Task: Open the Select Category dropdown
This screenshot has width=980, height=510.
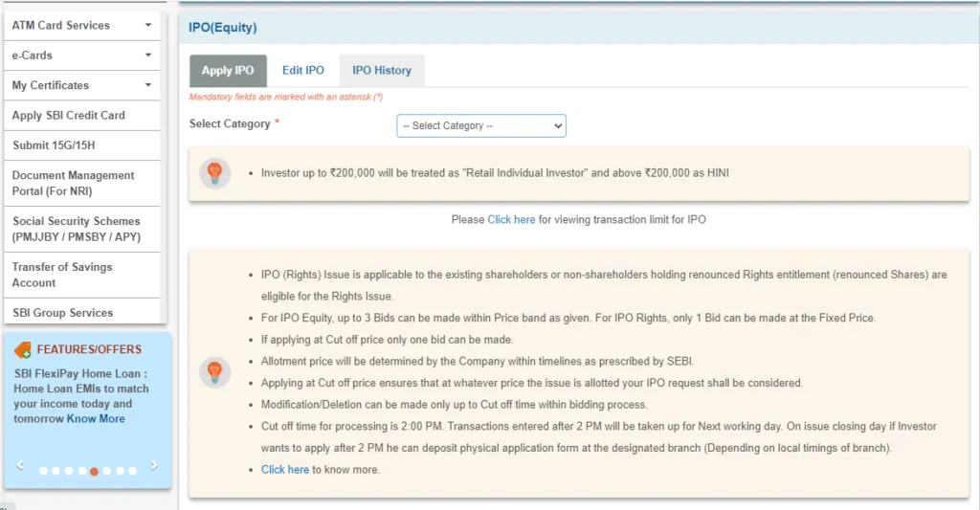Action: click(481, 125)
